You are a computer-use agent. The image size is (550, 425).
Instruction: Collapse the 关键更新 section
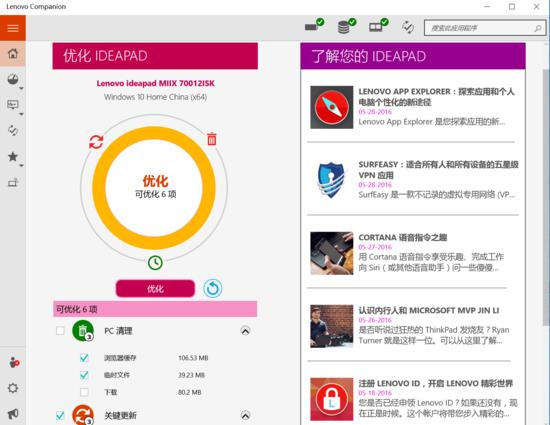[x=246, y=416]
